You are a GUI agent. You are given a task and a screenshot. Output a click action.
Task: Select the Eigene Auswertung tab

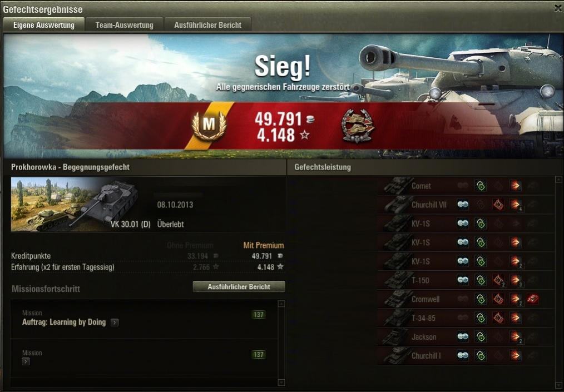44,25
